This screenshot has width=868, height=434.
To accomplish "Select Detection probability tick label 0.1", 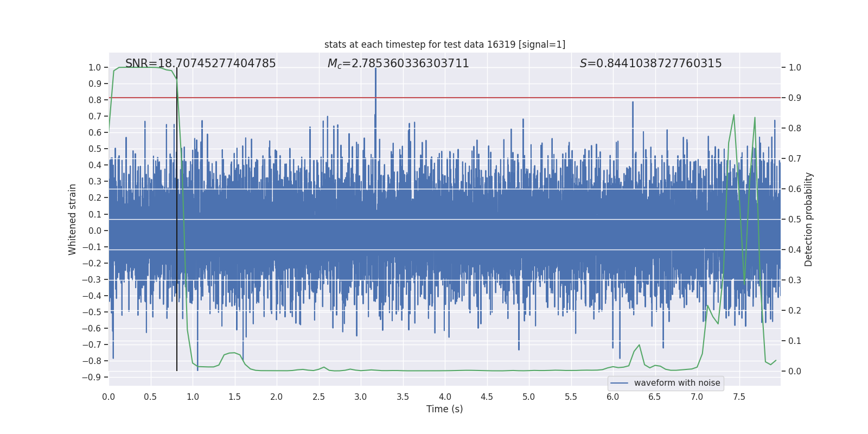I will (x=795, y=341).
